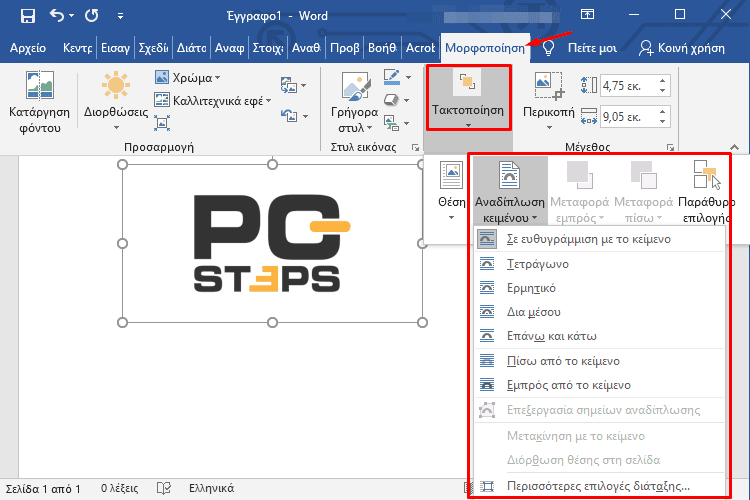Decrease the picture width with down stepper
The width and height of the screenshot is (750, 500).
click(x=662, y=122)
